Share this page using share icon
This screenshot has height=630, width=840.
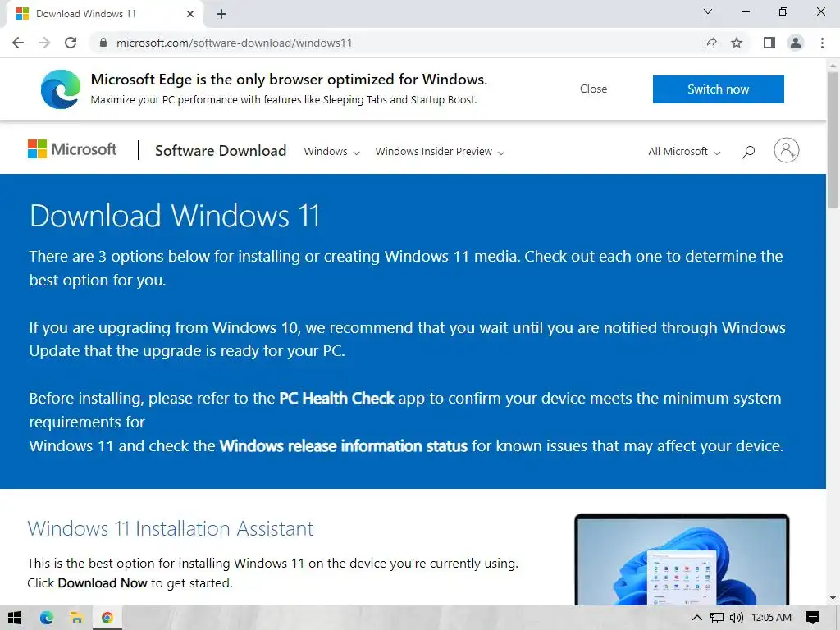pos(710,43)
